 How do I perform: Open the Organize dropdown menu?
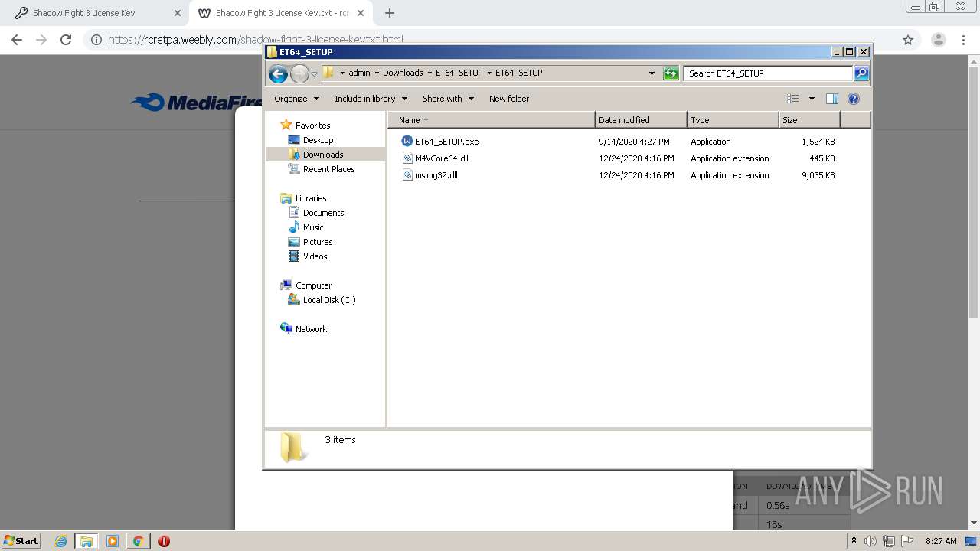coord(296,99)
